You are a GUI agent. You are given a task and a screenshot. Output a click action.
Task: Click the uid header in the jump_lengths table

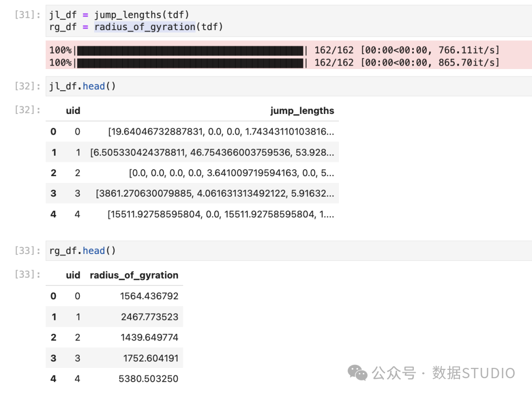pyautogui.click(x=73, y=111)
